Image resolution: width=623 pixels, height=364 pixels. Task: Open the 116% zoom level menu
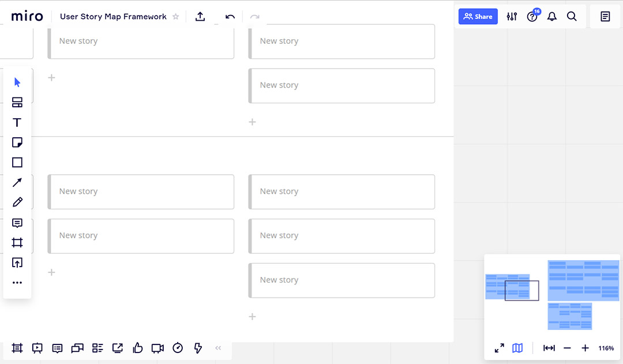pyautogui.click(x=606, y=348)
